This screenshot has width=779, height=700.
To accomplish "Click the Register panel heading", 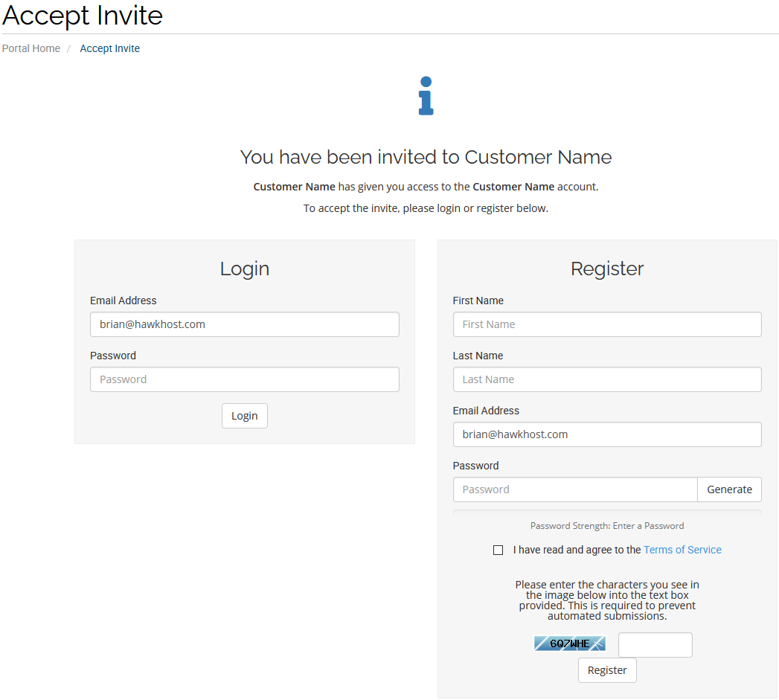I will (607, 269).
